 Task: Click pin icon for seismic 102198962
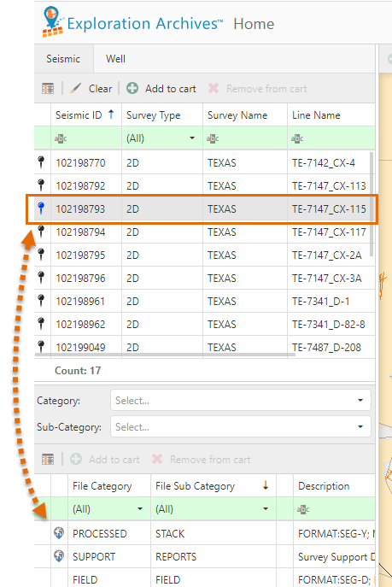[x=41, y=324]
